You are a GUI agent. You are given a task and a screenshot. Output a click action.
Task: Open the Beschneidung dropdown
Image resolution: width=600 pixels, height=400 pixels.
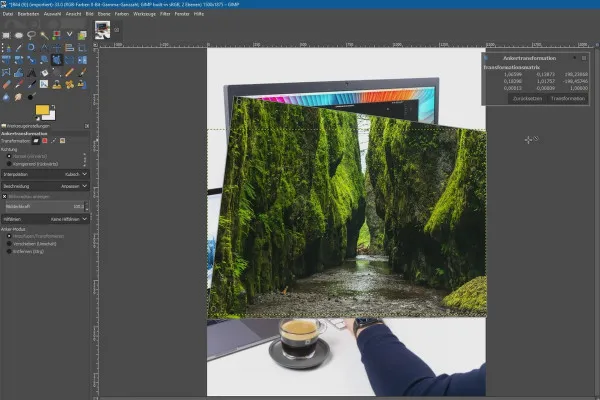click(x=45, y=186)
